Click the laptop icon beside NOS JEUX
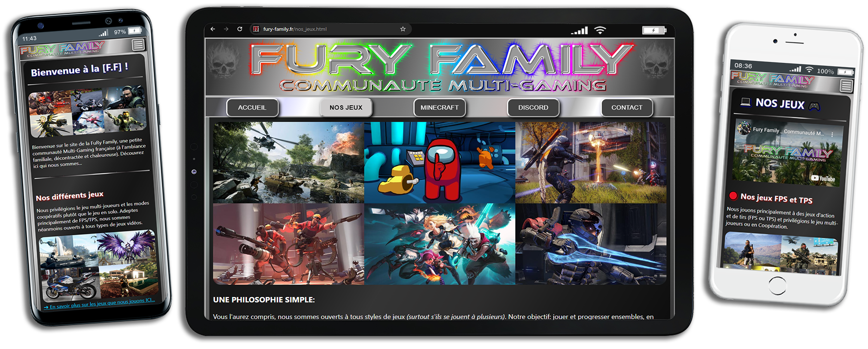 click(745, 101)
